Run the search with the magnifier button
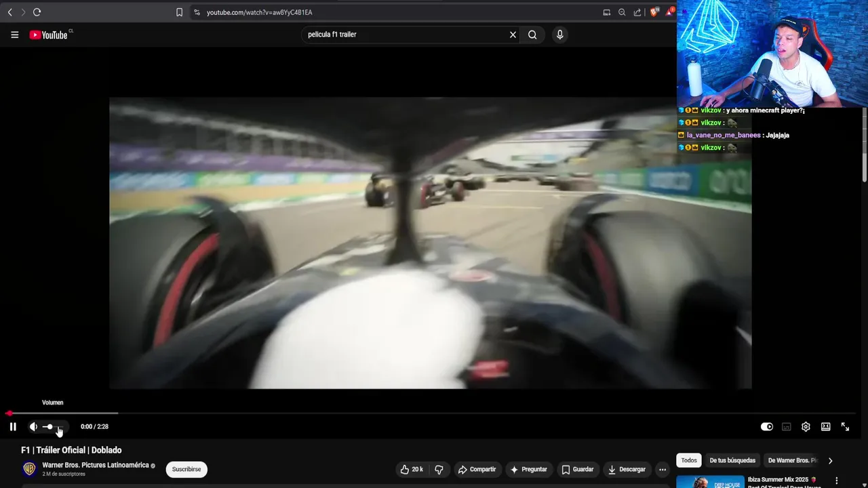Screen dimensions: 868x488 [532, 35]
